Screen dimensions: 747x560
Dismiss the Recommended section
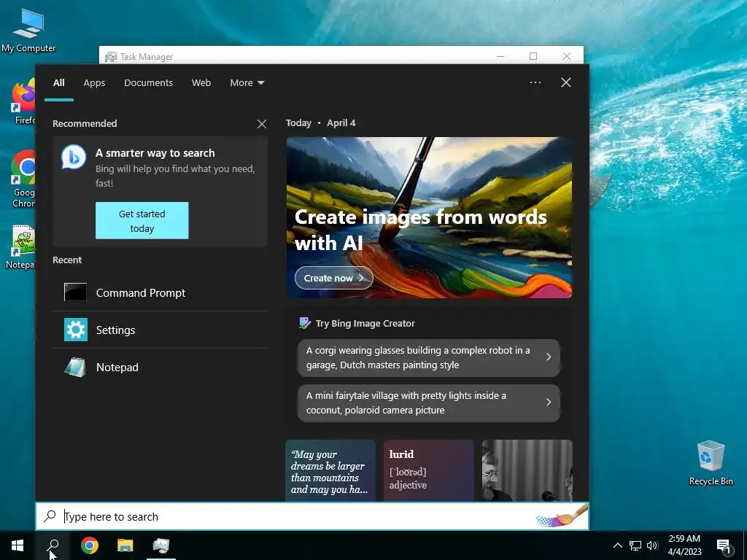click(262, 124)
